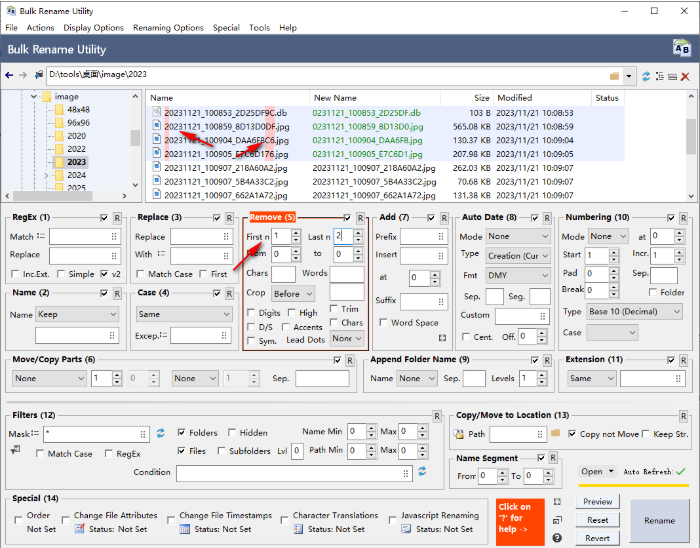Open the Auto Date Fmt DMY dropdown

pyautogui.click(x=518, y=276)
